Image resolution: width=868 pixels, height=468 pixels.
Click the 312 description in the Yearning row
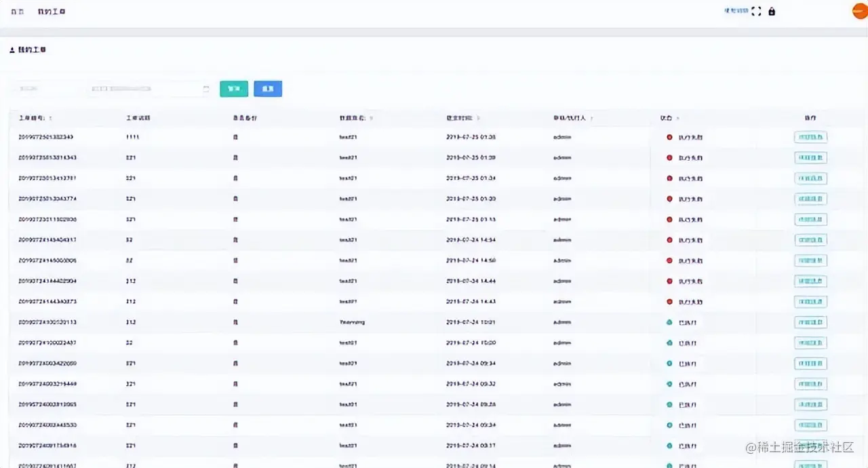click(131, 322)
